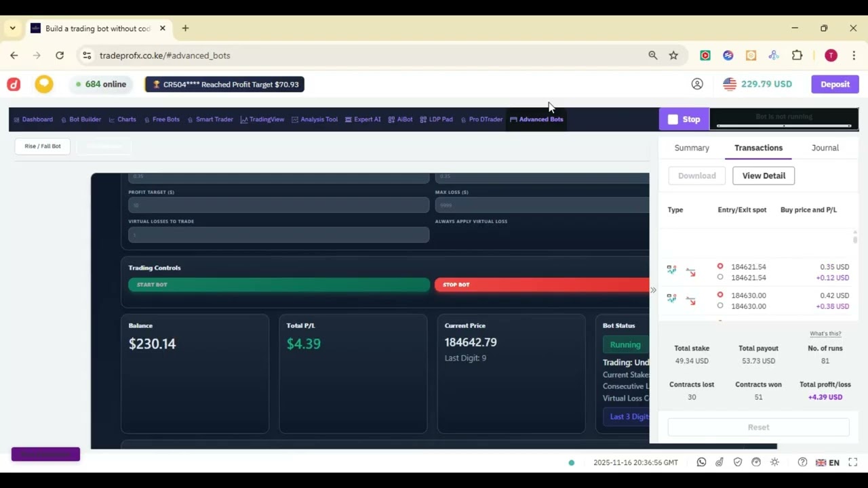Click the bot progress bar under status
Viewport: 868px width, 488px height.
pos(784,125)
